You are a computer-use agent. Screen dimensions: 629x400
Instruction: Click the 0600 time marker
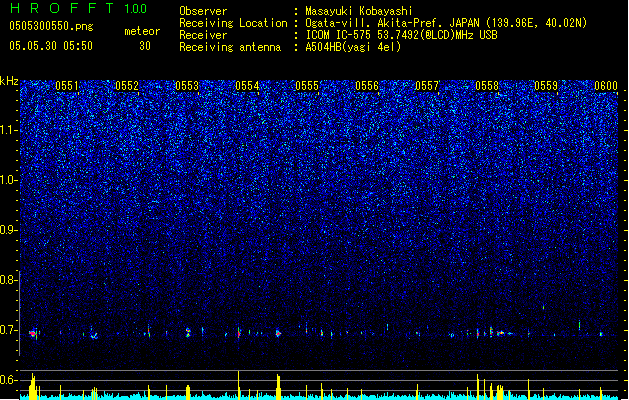point(606,86)
